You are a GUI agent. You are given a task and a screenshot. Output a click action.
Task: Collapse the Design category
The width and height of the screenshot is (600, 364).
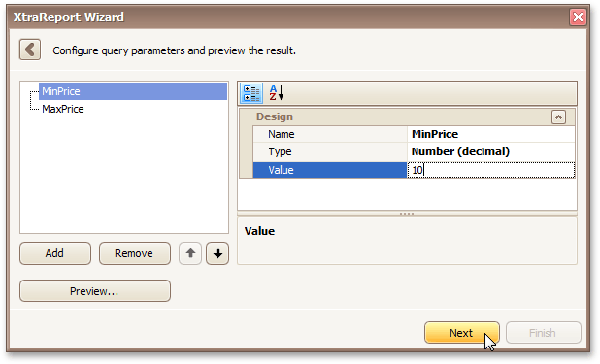coord(558,117)
